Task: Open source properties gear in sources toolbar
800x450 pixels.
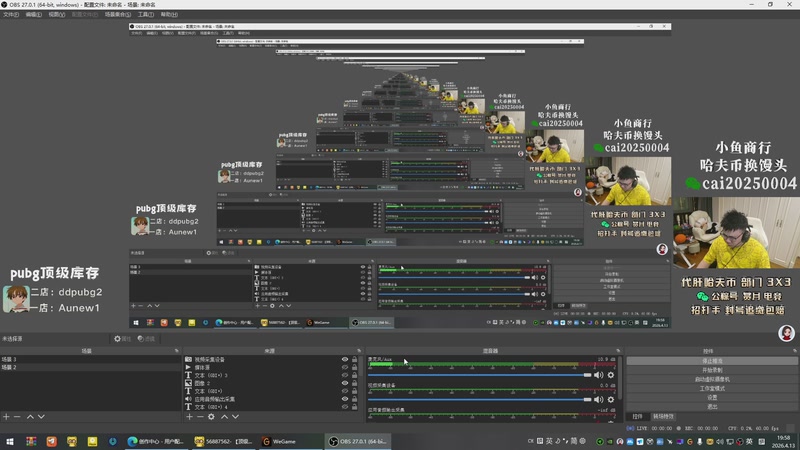Action: tap(211, 417)
